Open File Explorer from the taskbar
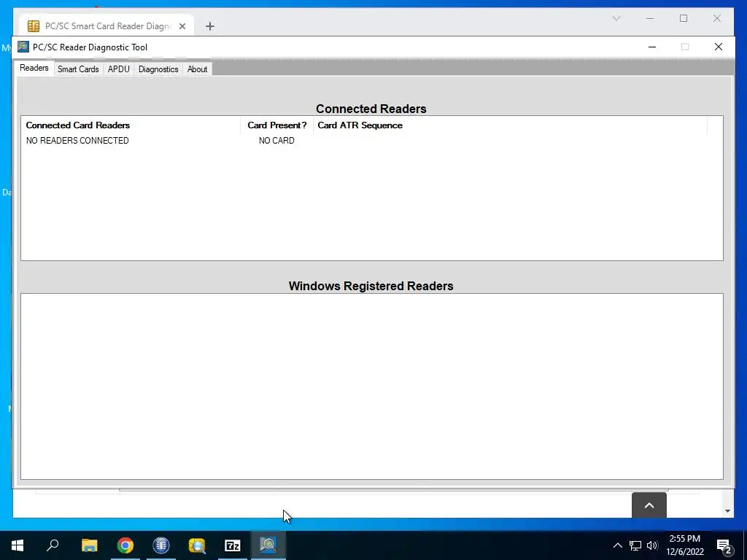747x560 pixels. point(89,545)
